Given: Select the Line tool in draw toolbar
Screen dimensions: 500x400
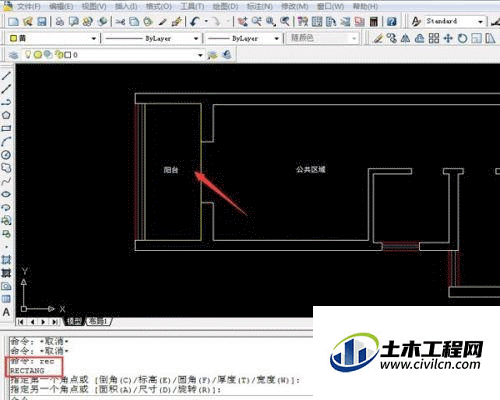Looking at the screenshot, I should (x=6, y=76).
